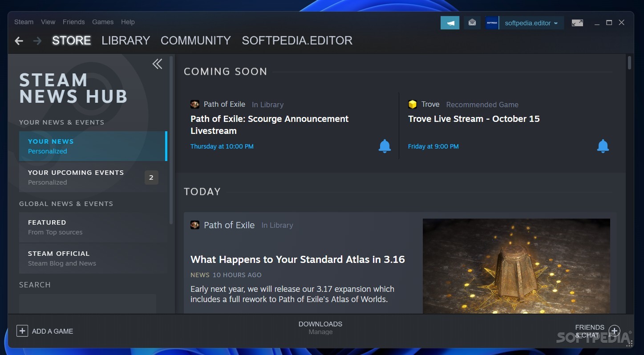Click the Recommended Game label next to Trove
Image resolution: width=644 pixels, height=355 pixels.
(x=482, y=105)
